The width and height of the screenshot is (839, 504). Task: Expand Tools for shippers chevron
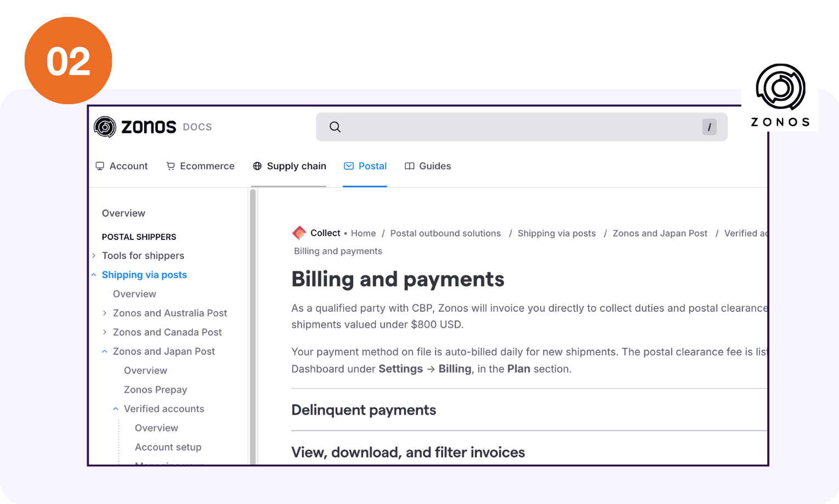click(94, 255)
